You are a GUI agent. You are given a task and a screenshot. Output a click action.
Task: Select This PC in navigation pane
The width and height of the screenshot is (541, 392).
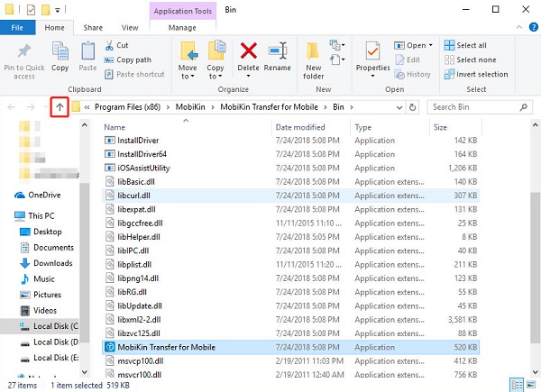pos(34,215)
